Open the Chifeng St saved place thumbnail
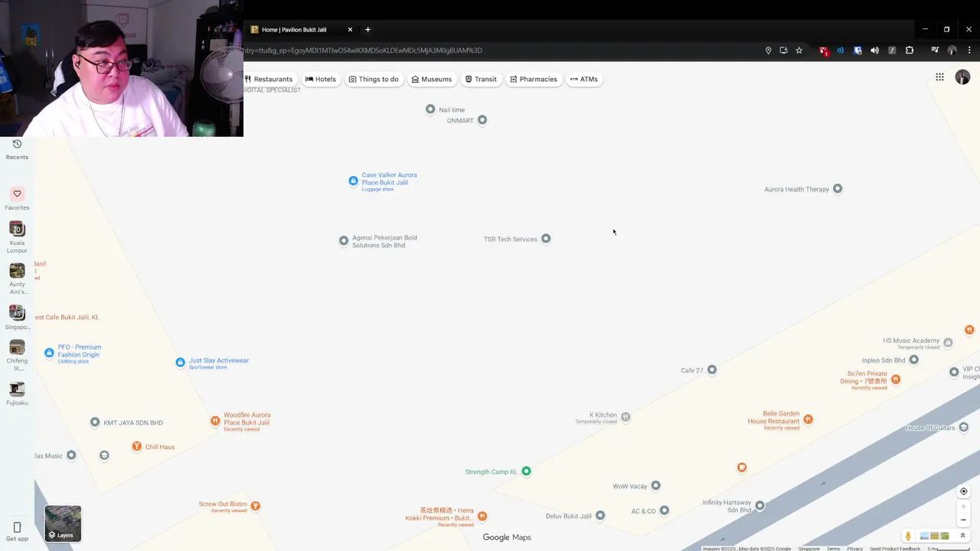The width and height of the screenshot is (980, 551). tap(17, 347)
